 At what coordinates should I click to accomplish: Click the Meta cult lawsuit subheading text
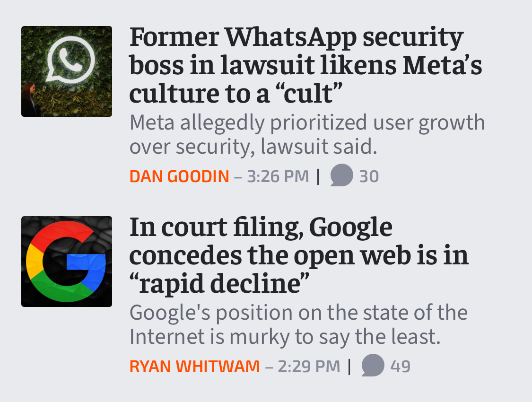[307, 134]
